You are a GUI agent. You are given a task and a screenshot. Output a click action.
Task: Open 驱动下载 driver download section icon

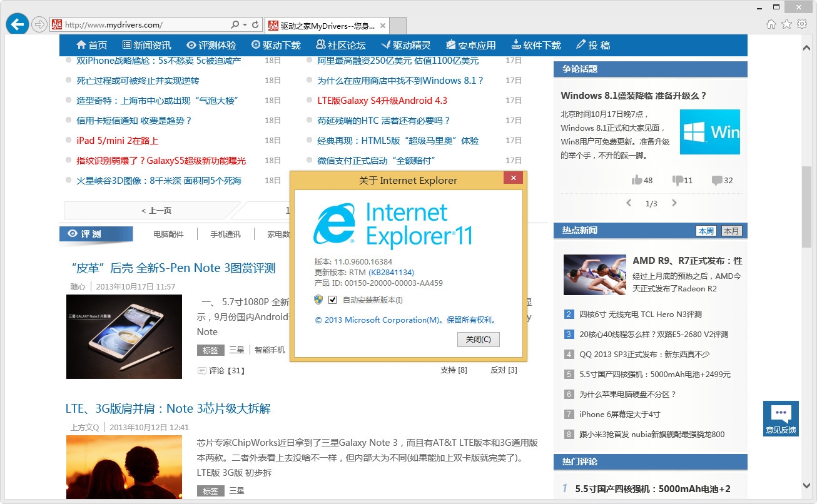point(255,44)
